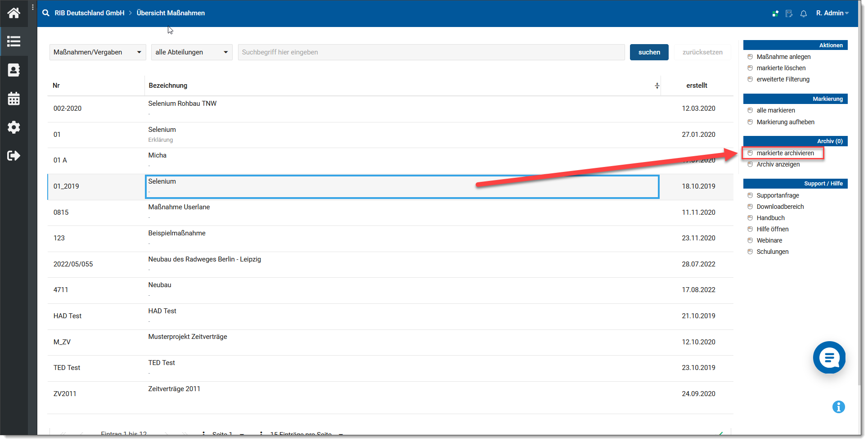Expand the R. Admin user menu
This screenshot has height=442, width=868.
(832, 13)
